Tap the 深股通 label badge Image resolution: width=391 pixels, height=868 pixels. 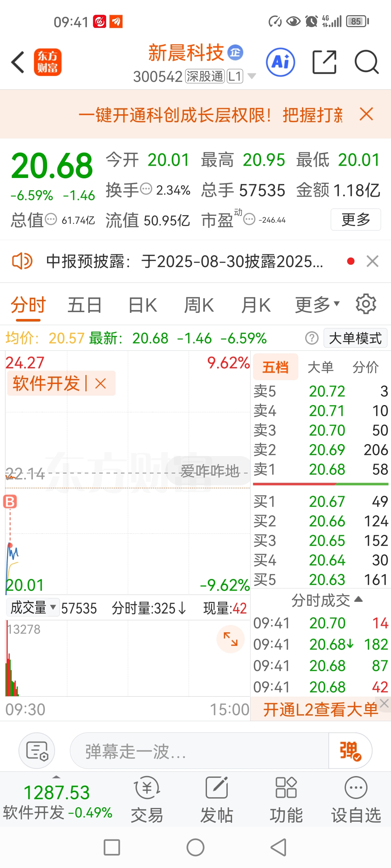(x=205, y=76)
